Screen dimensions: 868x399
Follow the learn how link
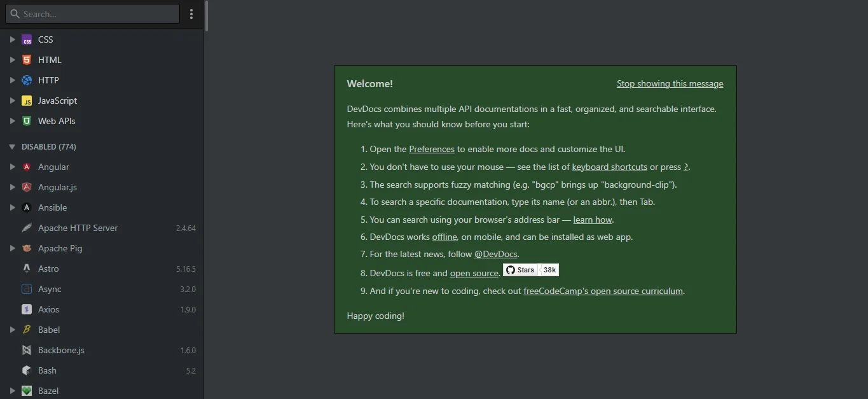593,220
